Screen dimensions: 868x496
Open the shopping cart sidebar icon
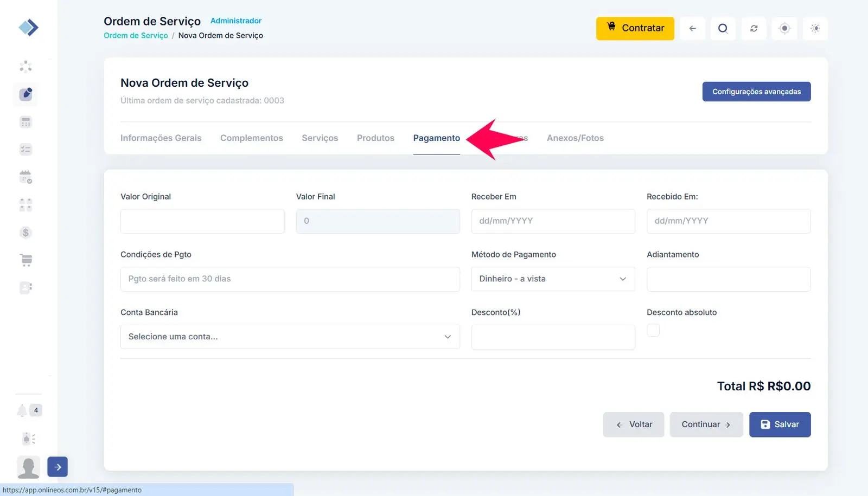25,260
